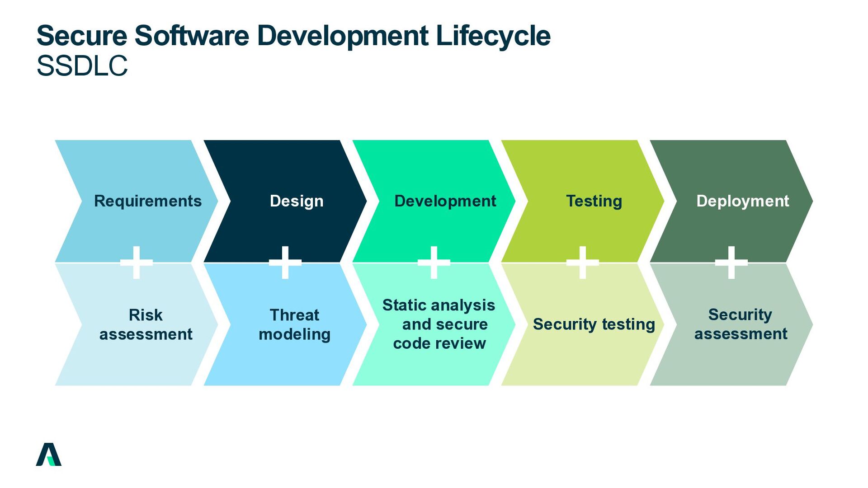Viewport: 868px width, 488px height.
Task: Click the Deployment label text
Action: 742,201
